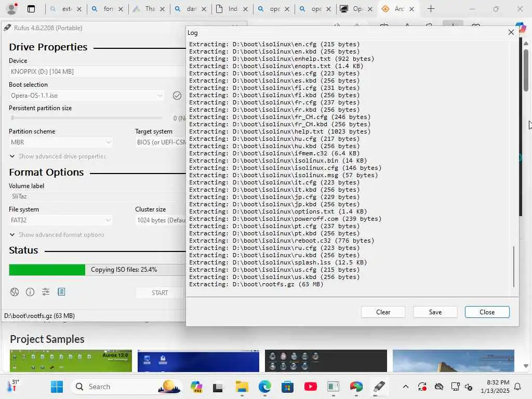Click the sync status tray icon with red dot

(422, 387)
